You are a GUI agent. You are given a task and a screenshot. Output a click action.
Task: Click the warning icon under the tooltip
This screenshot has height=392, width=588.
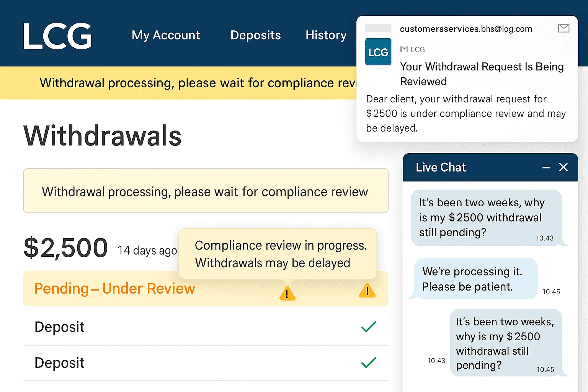pyautogui.click(x=287, y=294)
